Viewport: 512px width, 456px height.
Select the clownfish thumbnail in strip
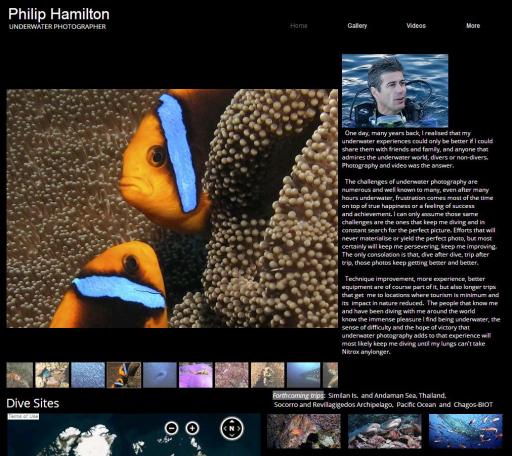(124, 375)
